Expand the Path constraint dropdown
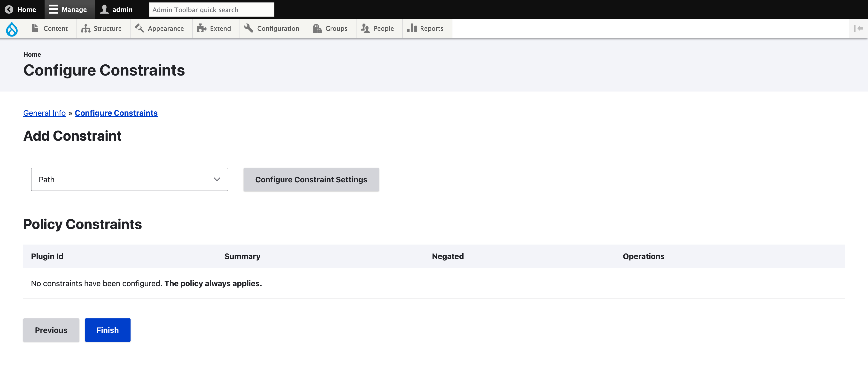 pyautogui.click(x=130, y=179)
